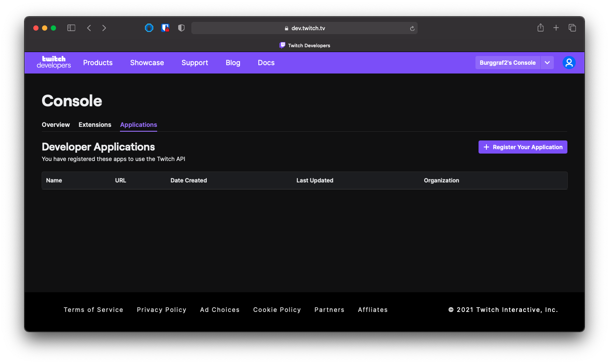Expand the Burggraf2's Console dropdown
Screen dimensions: 609x364
click(547, 63)
